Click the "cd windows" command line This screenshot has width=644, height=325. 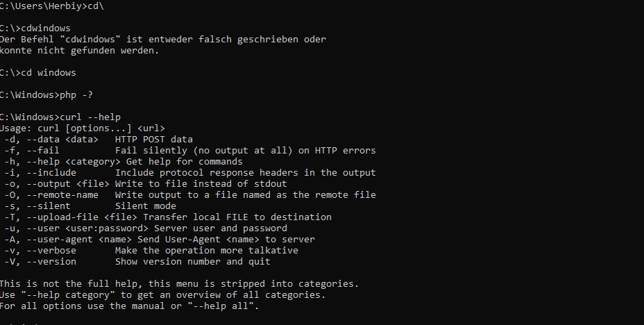point(48,72)
